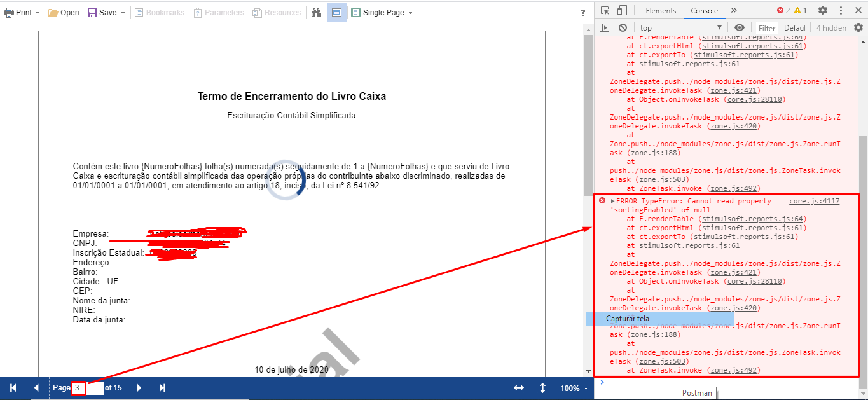The image size is (868, 400).
Task: Click the Open report button
Action: [64, 12]
